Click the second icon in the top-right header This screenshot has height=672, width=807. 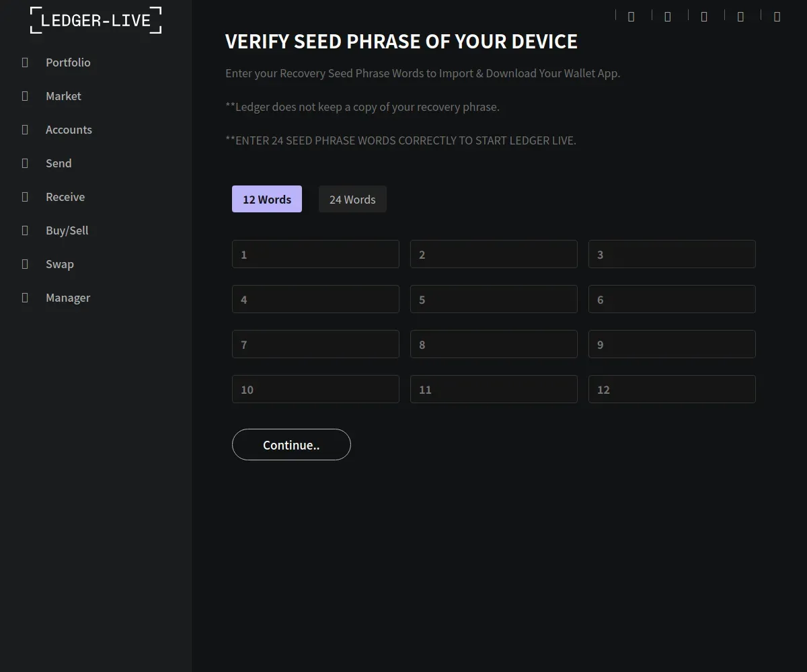tap(667, 17)
